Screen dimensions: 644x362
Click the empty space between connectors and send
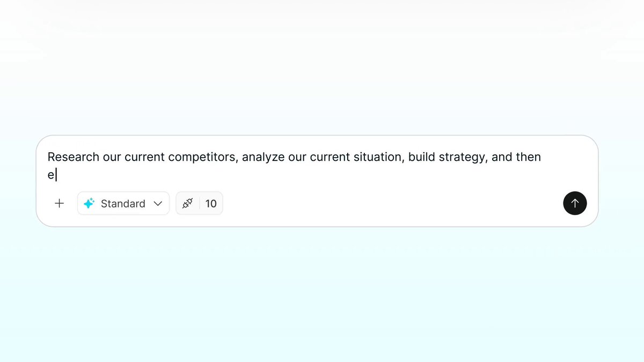pyautogui.click(x=392, y=204)
